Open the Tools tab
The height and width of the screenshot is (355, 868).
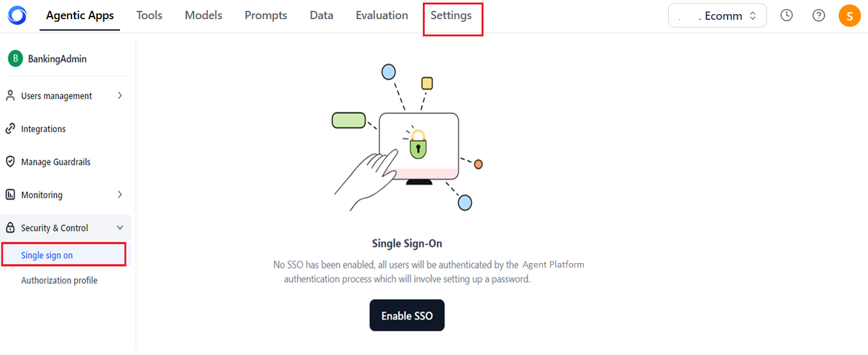[149, 15]
